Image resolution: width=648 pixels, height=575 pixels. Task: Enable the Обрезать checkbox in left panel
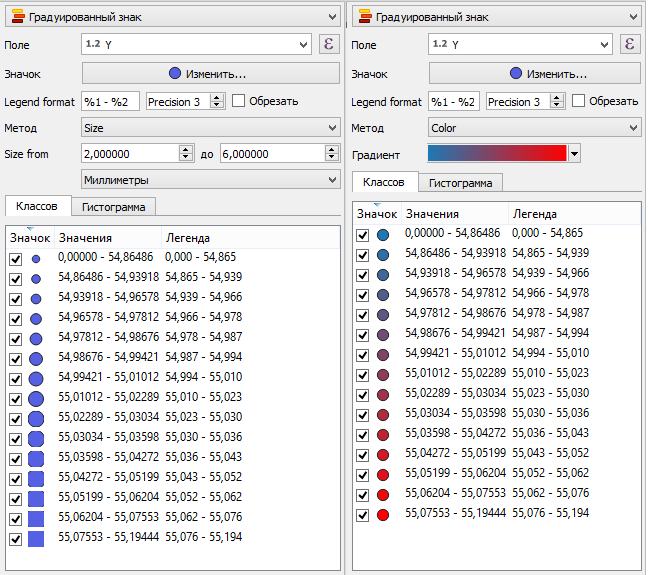239,101
